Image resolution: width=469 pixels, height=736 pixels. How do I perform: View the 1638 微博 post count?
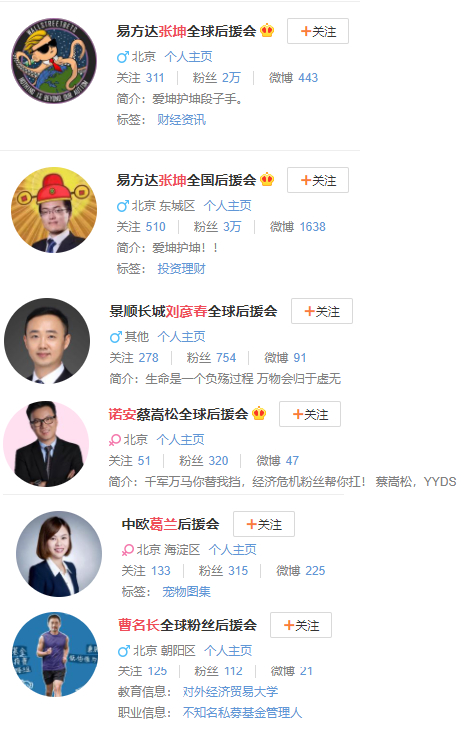(313, 227)
